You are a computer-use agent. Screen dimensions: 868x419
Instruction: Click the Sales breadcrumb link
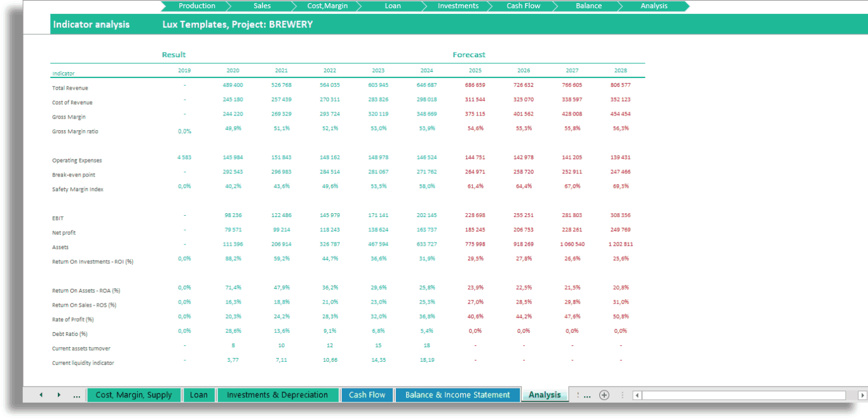coord(261,6)
